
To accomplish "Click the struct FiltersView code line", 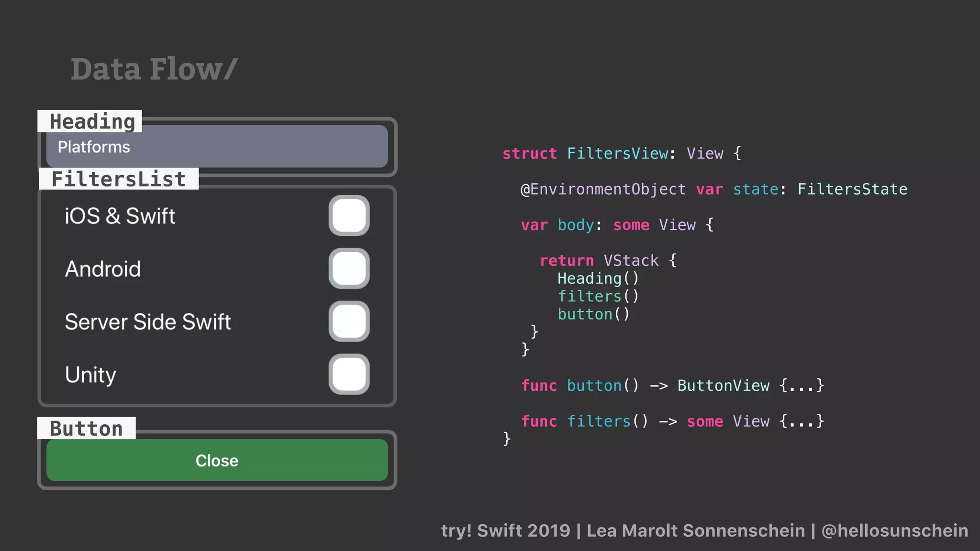I will point(622,154).
